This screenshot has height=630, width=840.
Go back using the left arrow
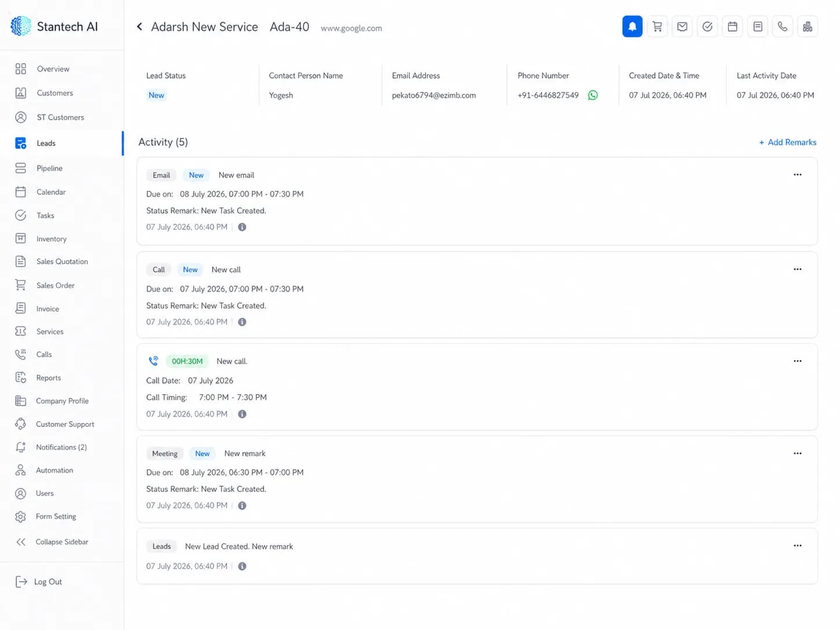(139, 27)
